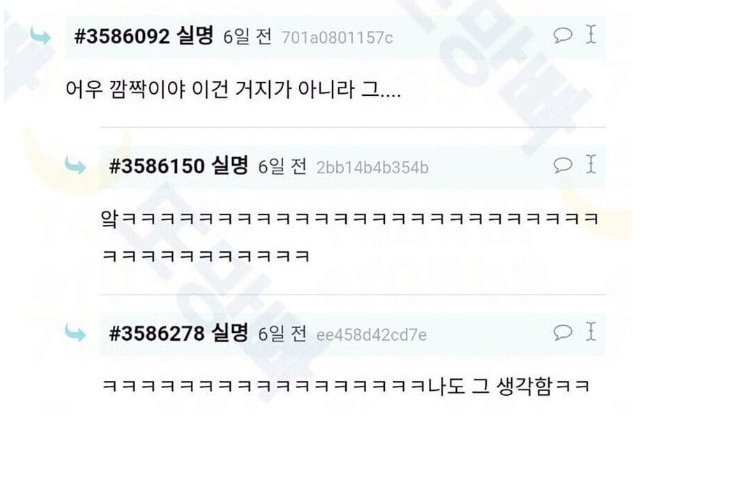Click the user hash 2bb14b4b354b
Screen dimensions: 745x490
372,167
